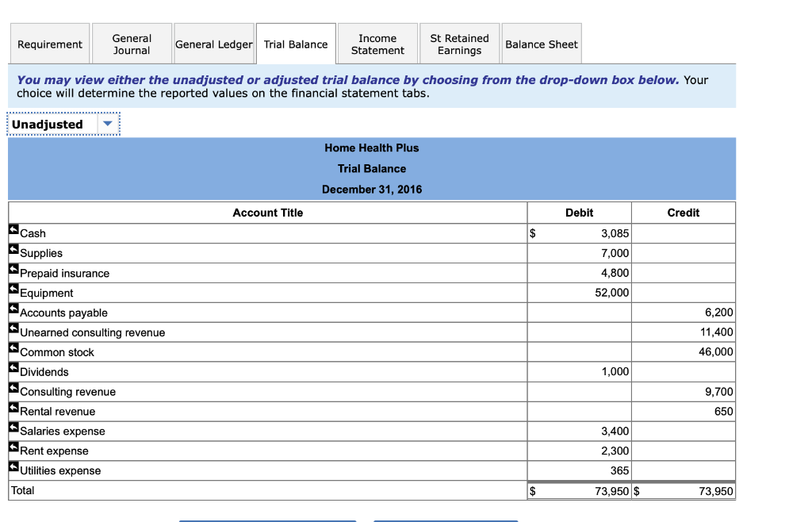Click the arrow beside Rent expense
Viewport: 812px width, 522px height.
click(x=13, y=447)
